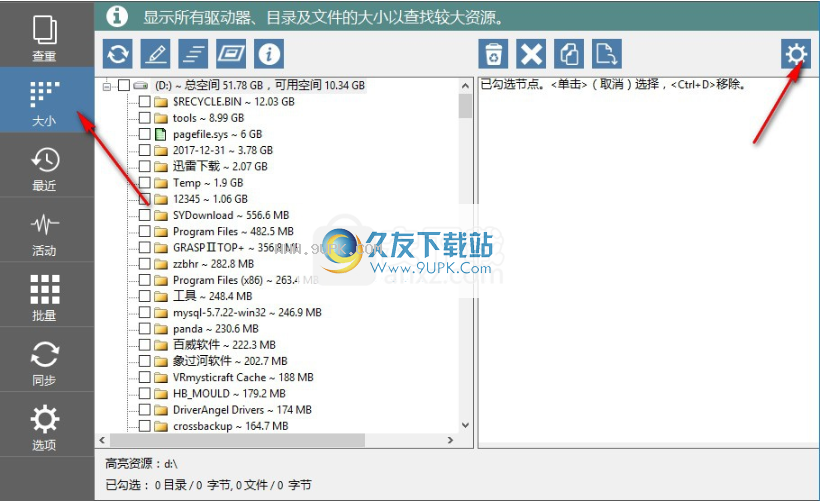The width and height of the screenshot is (821, 503).
Task: Click the info icon in the header banner
Action: [x=117, y=16]
